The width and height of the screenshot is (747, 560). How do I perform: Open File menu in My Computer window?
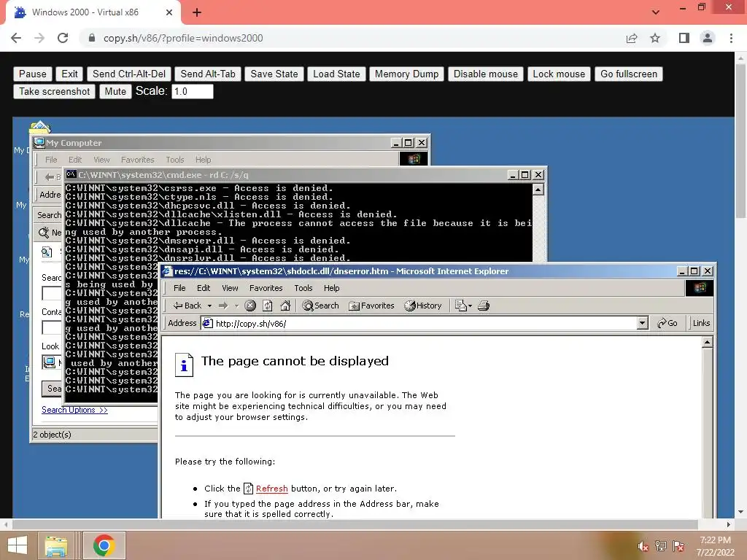tap(51, 160)
